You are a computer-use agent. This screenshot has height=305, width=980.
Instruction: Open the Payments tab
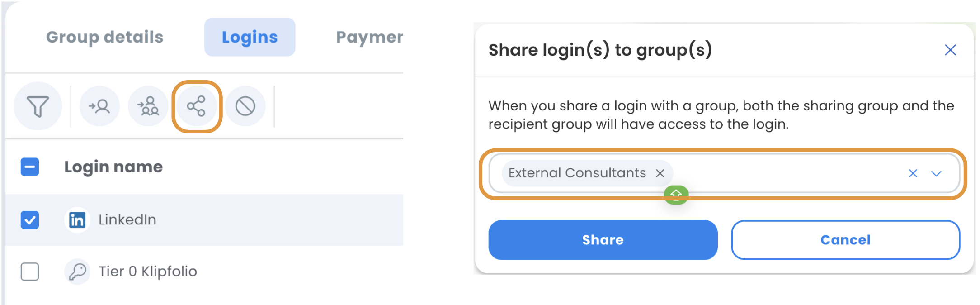click(369, 37)
